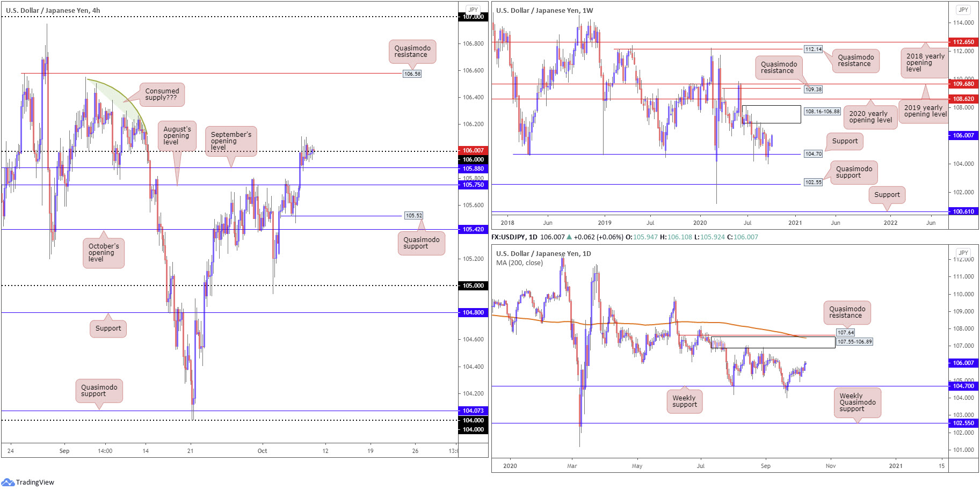Click Quasimodo resistance callout above 109.38 tag
The image size is (980, 490).
[779, 68]
